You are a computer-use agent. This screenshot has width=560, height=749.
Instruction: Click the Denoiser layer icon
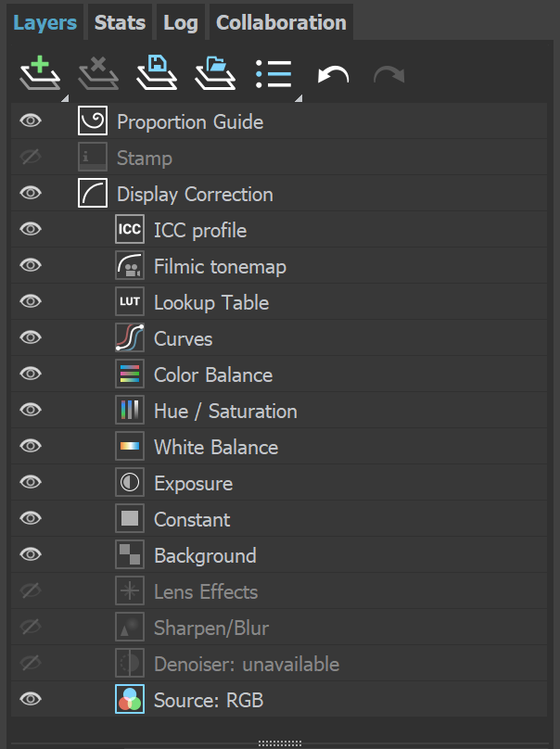click(130, 663)
